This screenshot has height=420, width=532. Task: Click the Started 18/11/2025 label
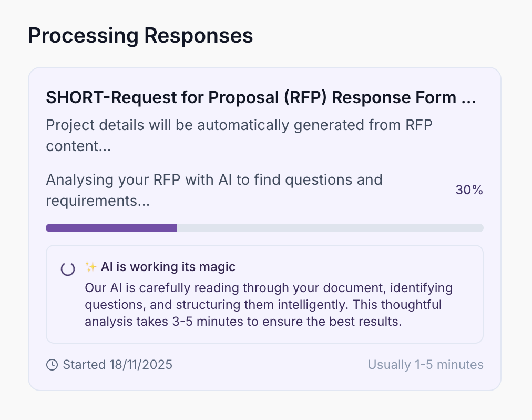point(117,364)
